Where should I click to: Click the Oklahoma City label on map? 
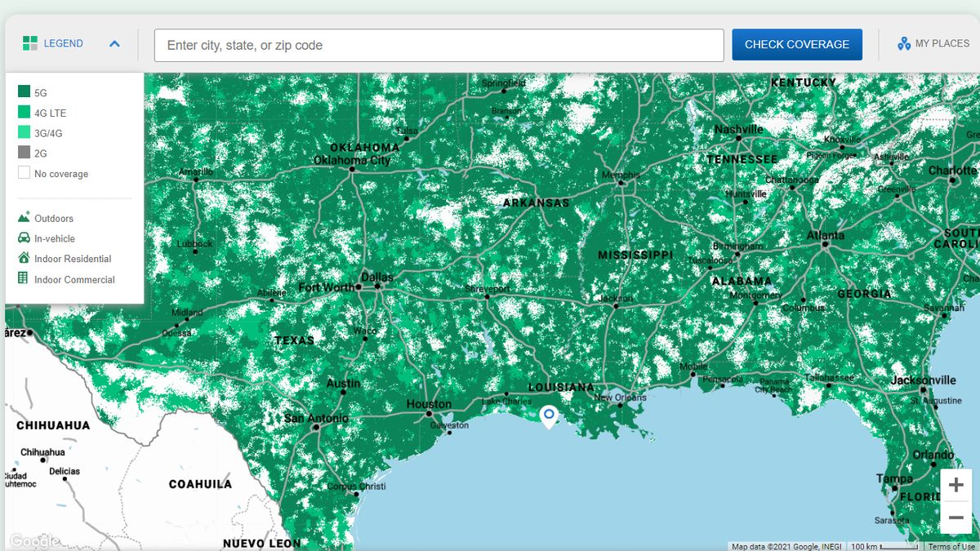tap(353, 161)
